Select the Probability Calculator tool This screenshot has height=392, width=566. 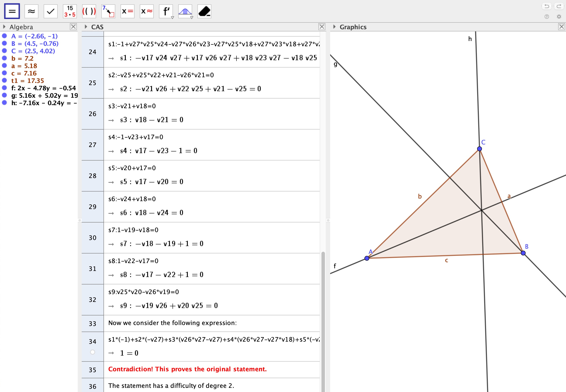tap(185, 11)
